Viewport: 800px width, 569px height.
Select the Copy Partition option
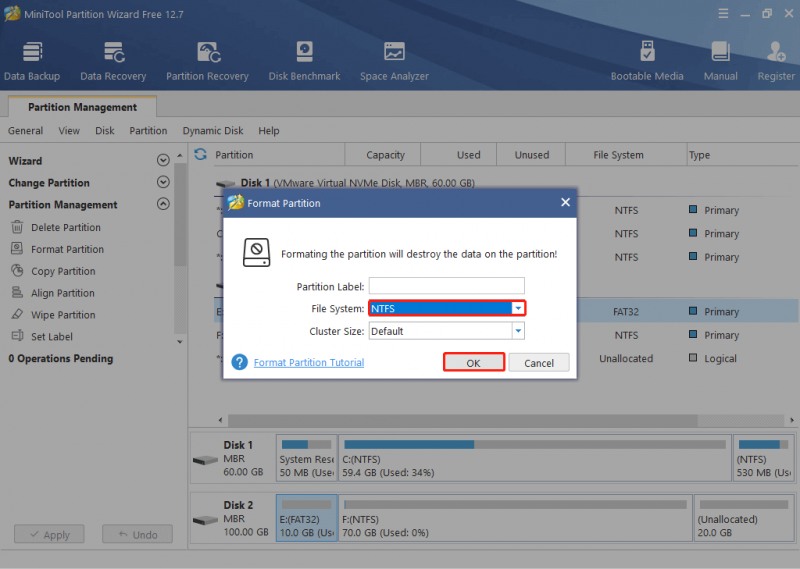tap(63, 271)
